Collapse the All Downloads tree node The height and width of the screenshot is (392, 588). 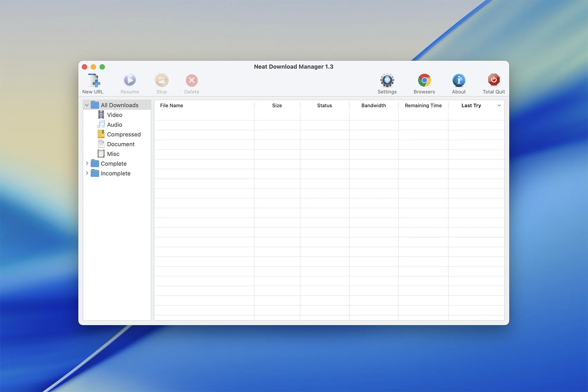(87, 105)
